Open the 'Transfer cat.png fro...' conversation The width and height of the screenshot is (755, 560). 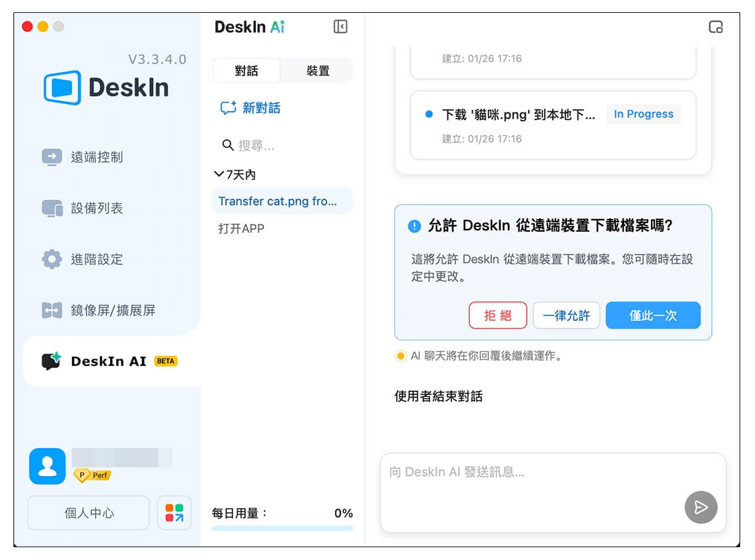281,201
